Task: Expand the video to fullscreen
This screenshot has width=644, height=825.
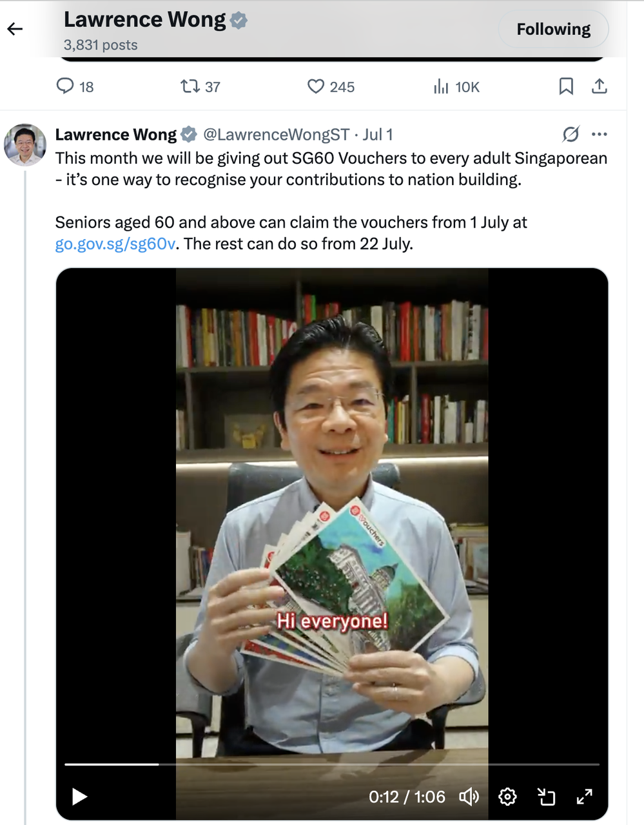Action: pos(584,797)
